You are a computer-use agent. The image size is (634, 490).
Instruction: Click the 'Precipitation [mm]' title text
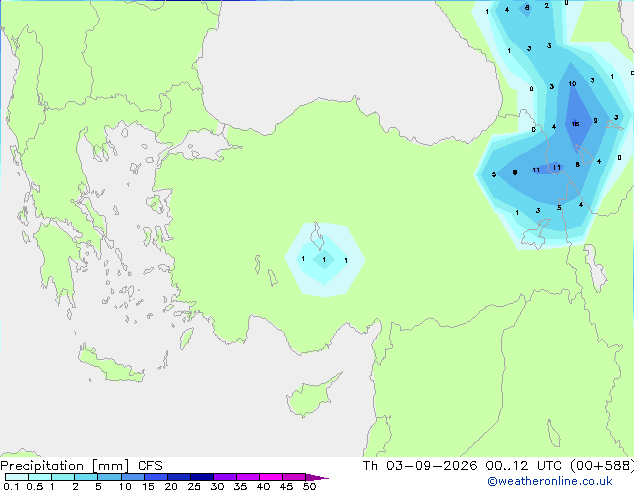coord(65,466)
